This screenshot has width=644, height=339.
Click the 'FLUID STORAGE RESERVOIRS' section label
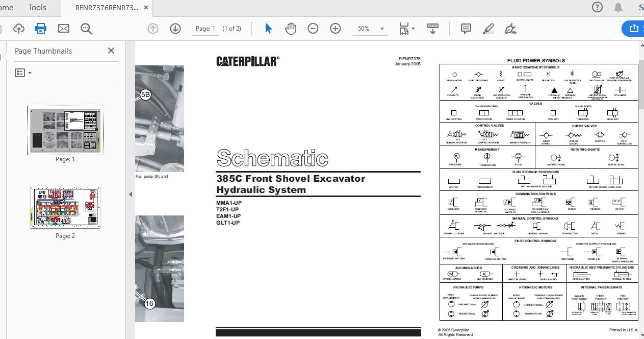tap(535, 172)
